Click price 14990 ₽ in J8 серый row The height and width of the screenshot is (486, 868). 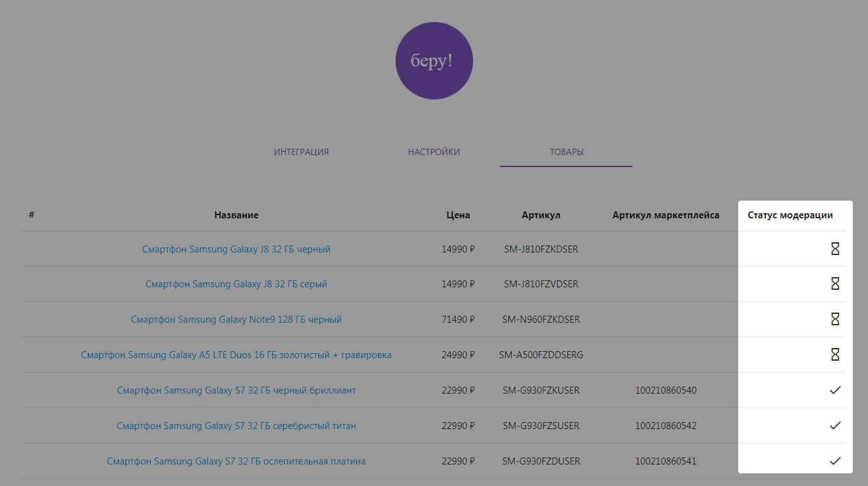(458, 284)
